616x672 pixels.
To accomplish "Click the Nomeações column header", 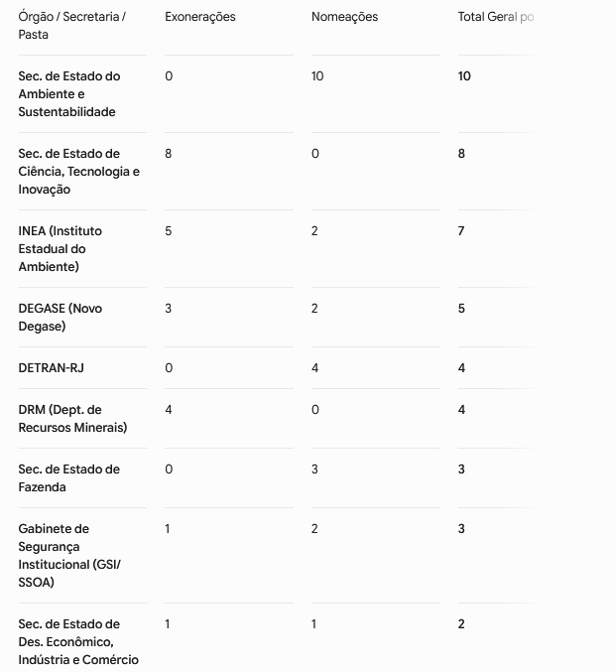I will (344, 17).
